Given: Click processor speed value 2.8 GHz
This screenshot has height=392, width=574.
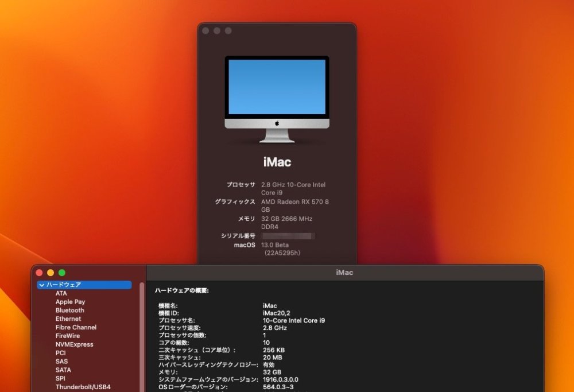Looking at the screenshot, I should [274, 328].
